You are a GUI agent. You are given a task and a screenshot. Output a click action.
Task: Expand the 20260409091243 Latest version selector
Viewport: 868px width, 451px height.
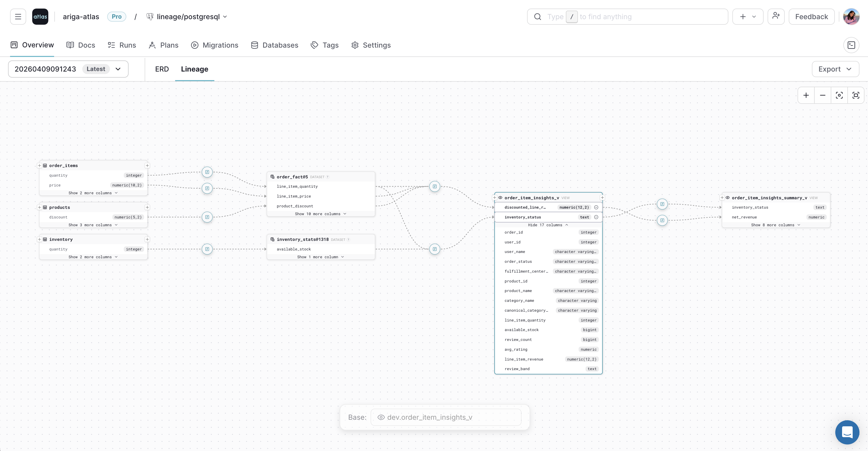(x=117, y=69)
